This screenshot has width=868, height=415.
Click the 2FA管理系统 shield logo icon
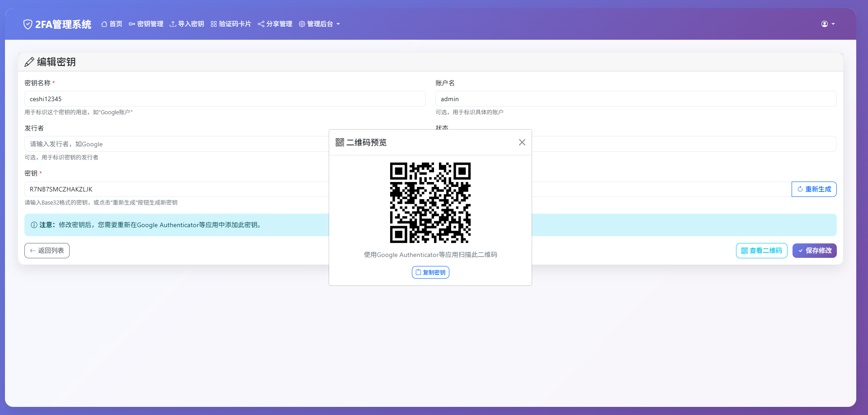pyautogui.click(x=28, y=24)
